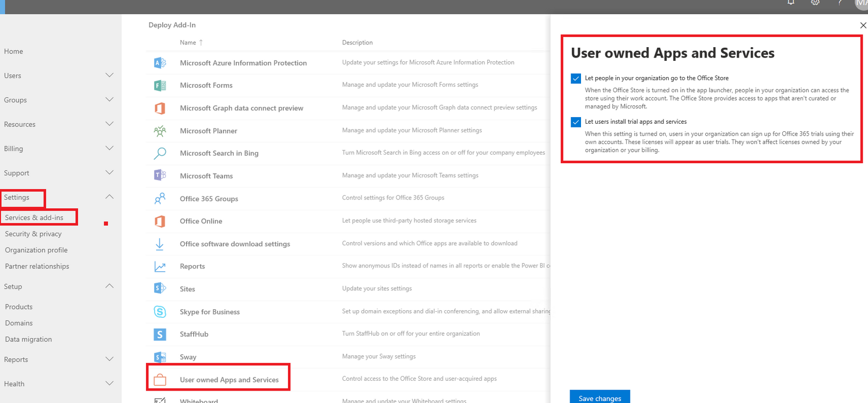This screenshot has height=403, width=868.
Task: Click the Reports chart icon in list
Action: 159,266
